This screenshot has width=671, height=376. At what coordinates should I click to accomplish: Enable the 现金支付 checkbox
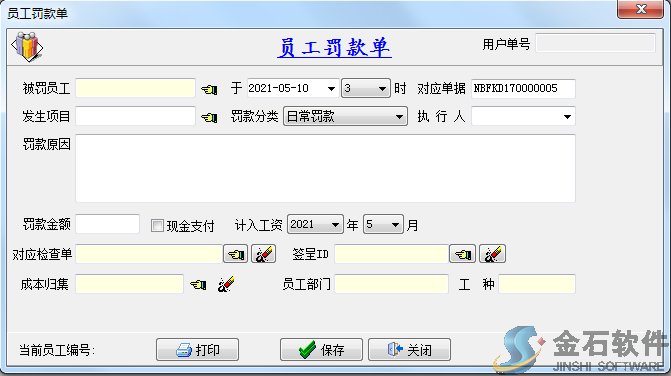coord(157,225)
